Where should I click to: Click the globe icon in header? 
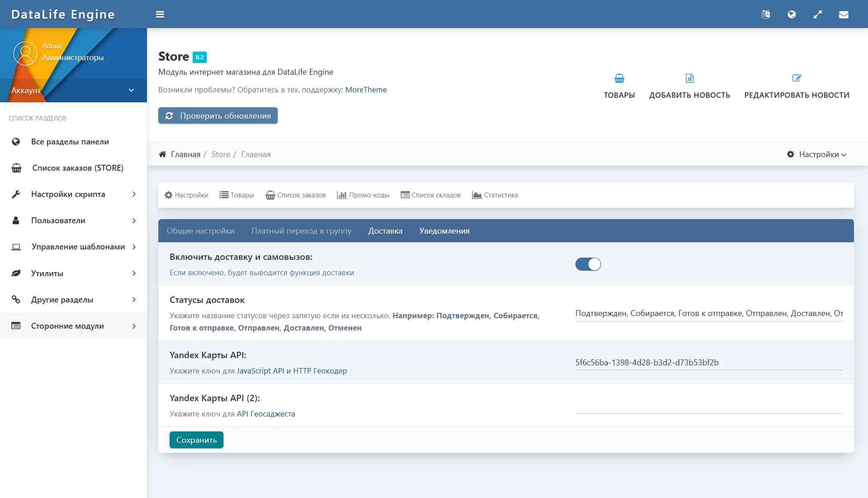click(792, 14)
